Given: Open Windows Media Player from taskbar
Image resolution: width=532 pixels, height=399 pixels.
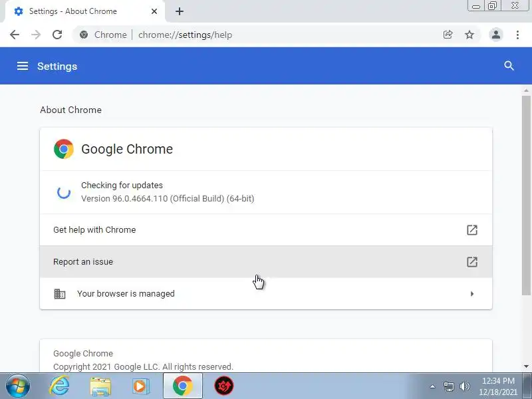Looking at the screenshot, I should click(140, 386).
